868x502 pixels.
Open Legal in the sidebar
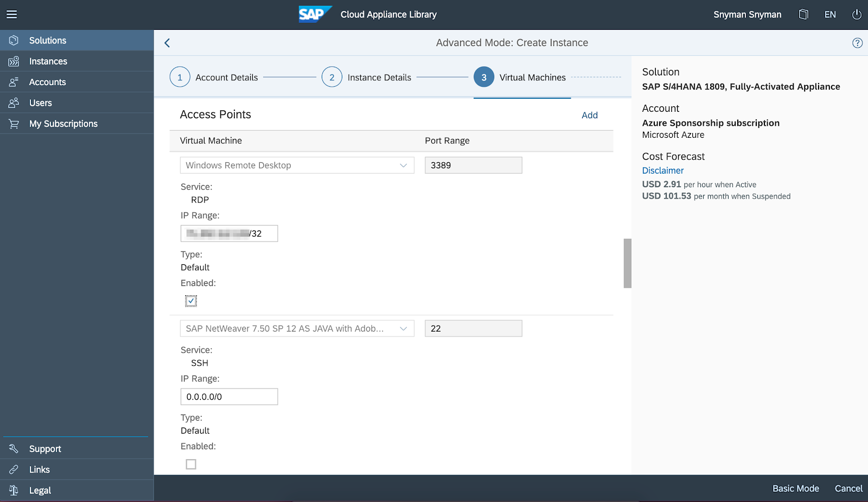pos(77,490)
